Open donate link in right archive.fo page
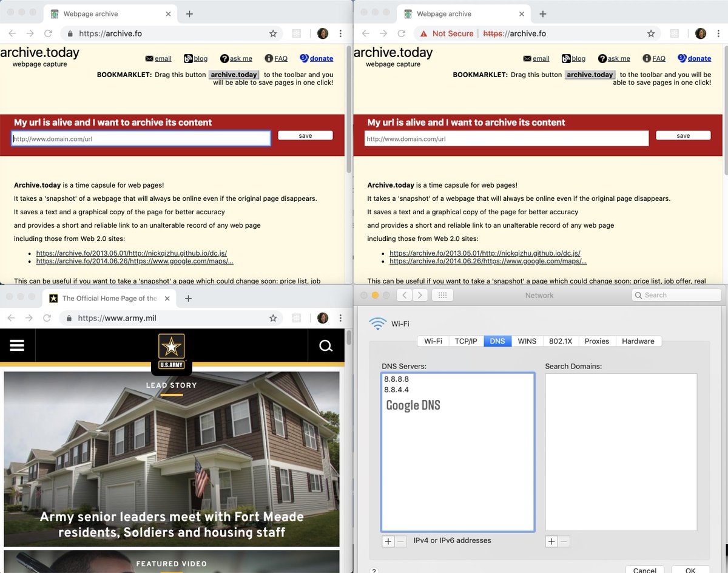The image size is (728, 573). click(694, 58)
